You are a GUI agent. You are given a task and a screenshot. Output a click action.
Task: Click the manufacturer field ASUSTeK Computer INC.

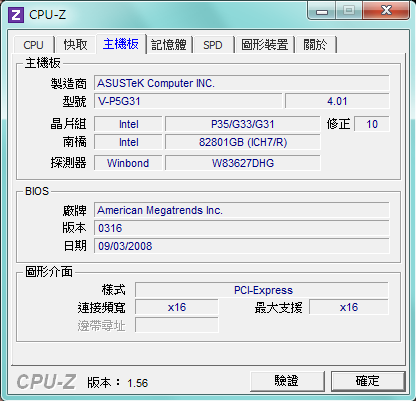point(242,83)
